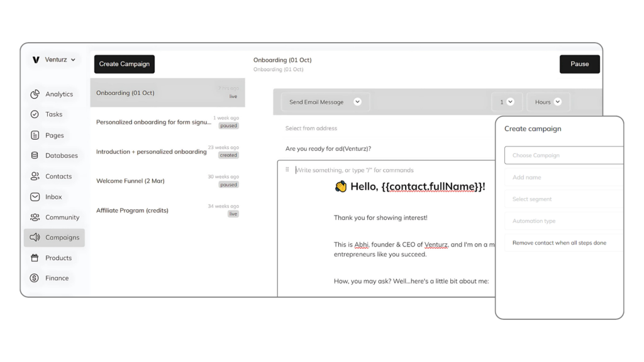Viewport: 644px width, 362px height.
Task: Select Personalized onboarding for form signup campaign
Action: click(x=167, y=122)
